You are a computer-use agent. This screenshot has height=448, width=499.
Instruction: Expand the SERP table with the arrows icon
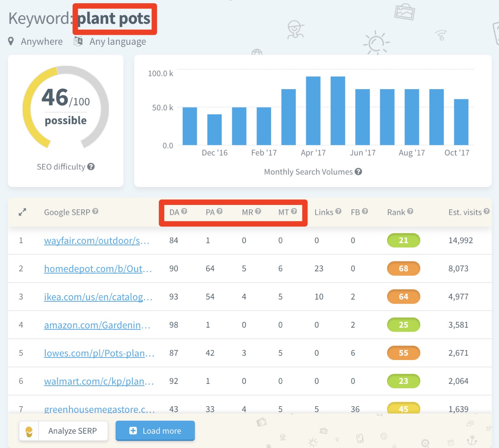click(22, 212)
